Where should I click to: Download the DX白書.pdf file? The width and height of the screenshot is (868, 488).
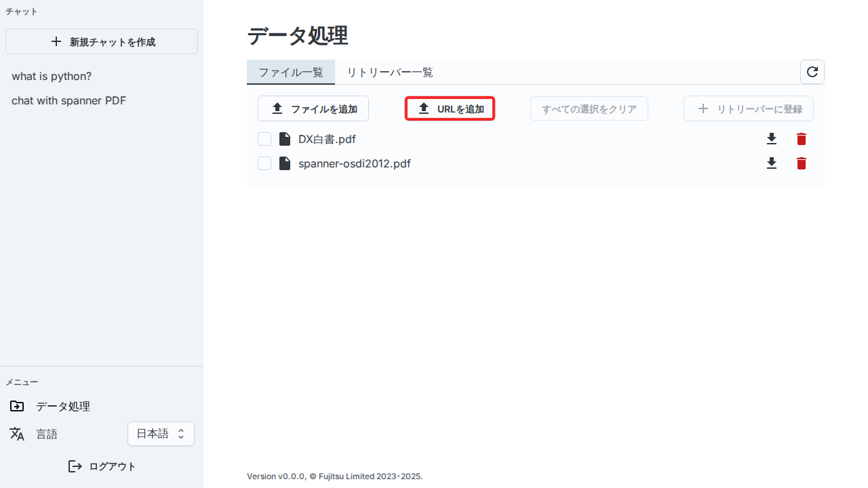pos(772,139)
